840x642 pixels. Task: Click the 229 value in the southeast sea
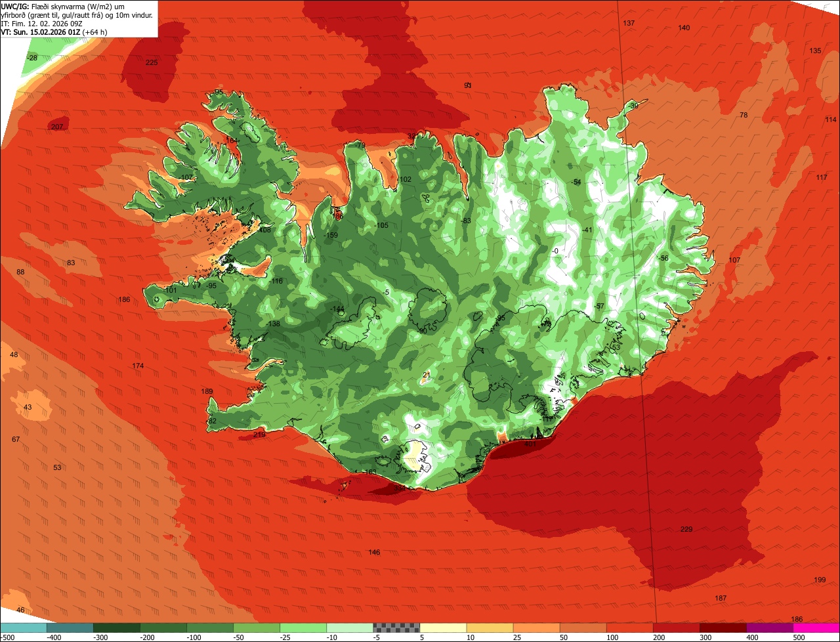click(x=686, y=529)
